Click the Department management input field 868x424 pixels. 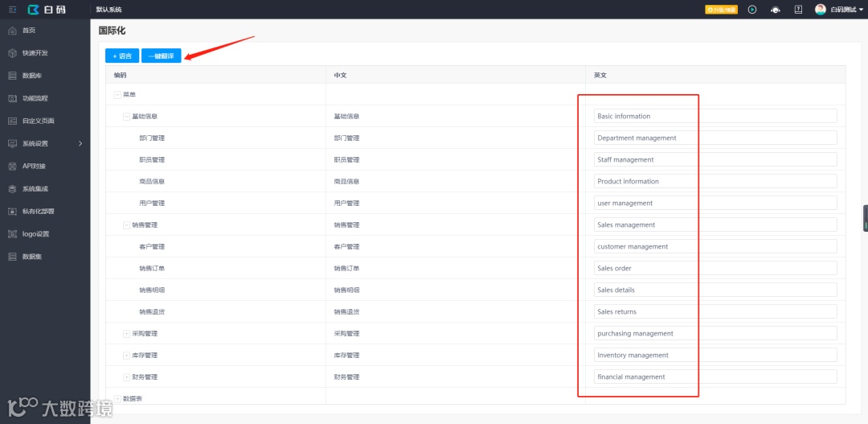coord(715,138)
